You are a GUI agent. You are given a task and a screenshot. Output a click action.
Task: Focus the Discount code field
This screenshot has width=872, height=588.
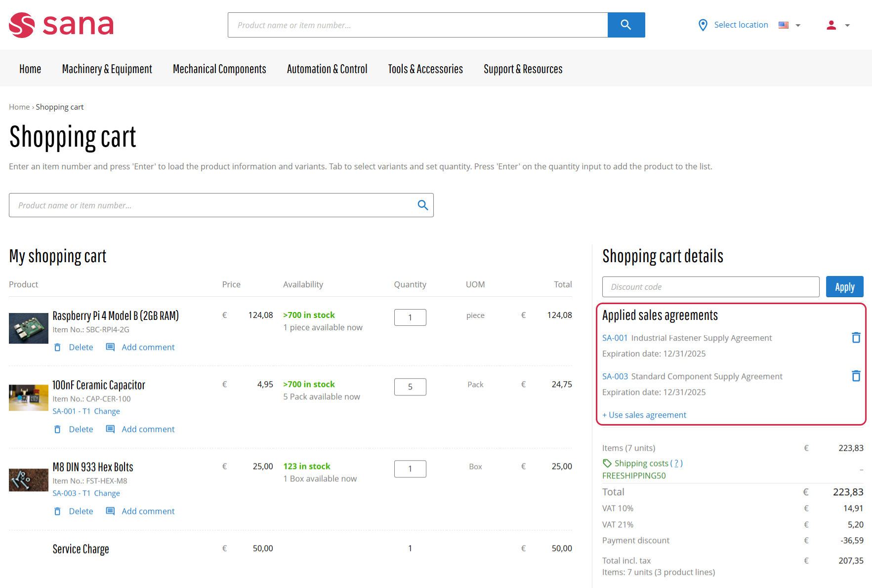click(x=710, y=287)
